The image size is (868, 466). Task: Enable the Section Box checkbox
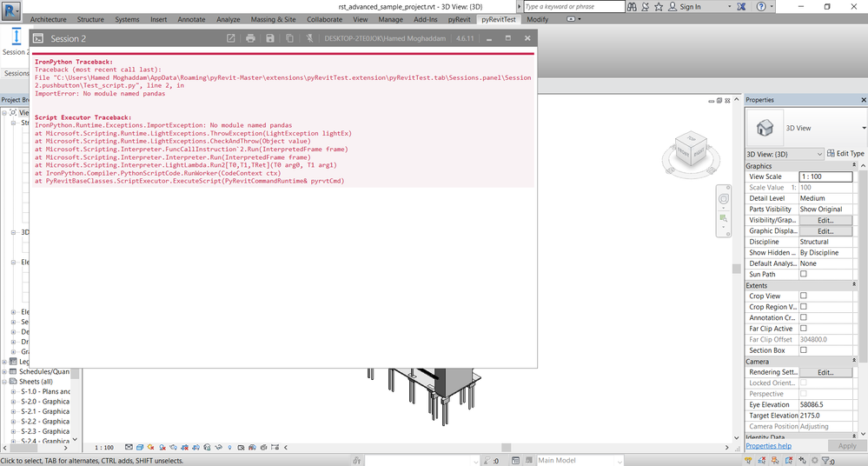[803, 349]
